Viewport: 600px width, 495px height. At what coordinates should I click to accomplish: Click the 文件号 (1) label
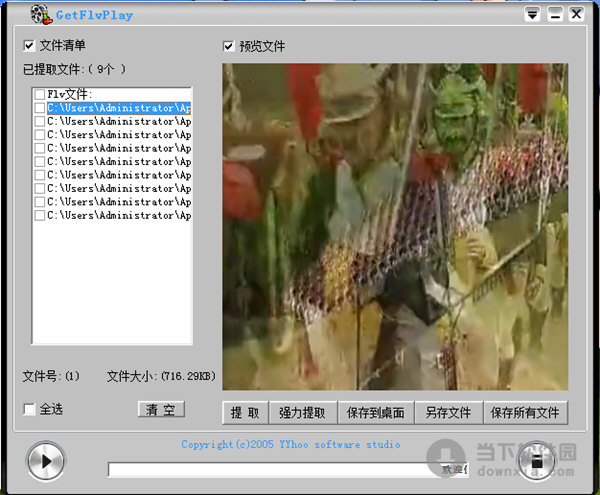[x=51, y=376]
